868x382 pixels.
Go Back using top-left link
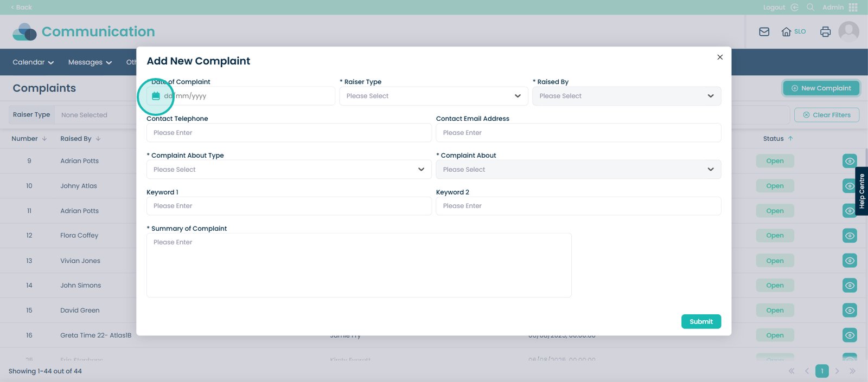coord(21,7)
